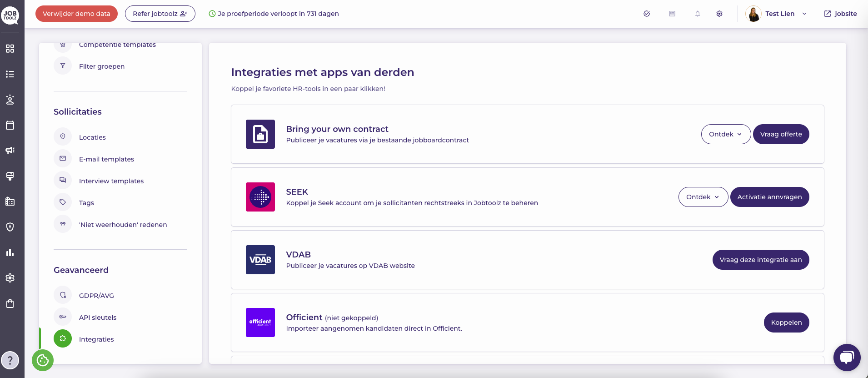Open the dashboard grid icon in sidebar
The image size is (868, 378).
tap(10, 49)
